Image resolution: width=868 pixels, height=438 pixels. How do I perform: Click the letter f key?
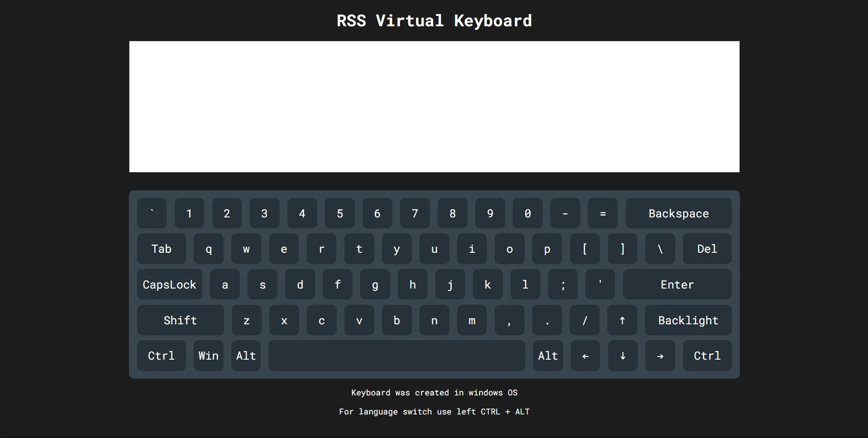pos(338,284)
